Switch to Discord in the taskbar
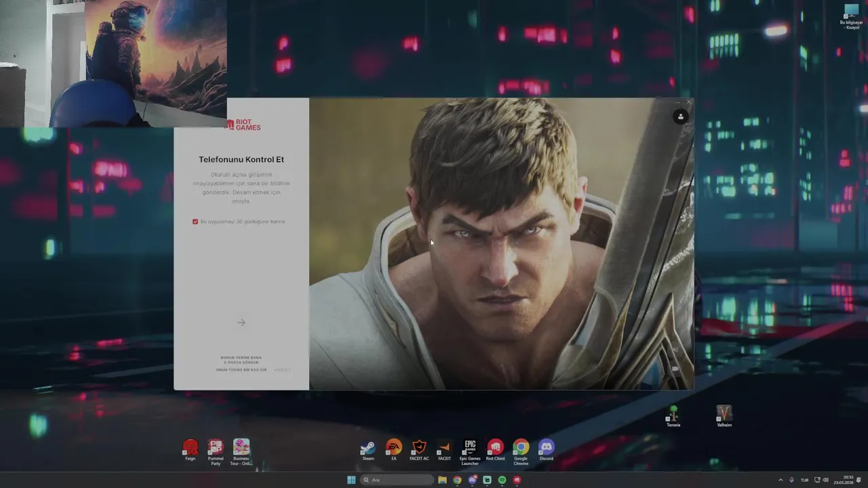868x488 pixels. point(472,480)
